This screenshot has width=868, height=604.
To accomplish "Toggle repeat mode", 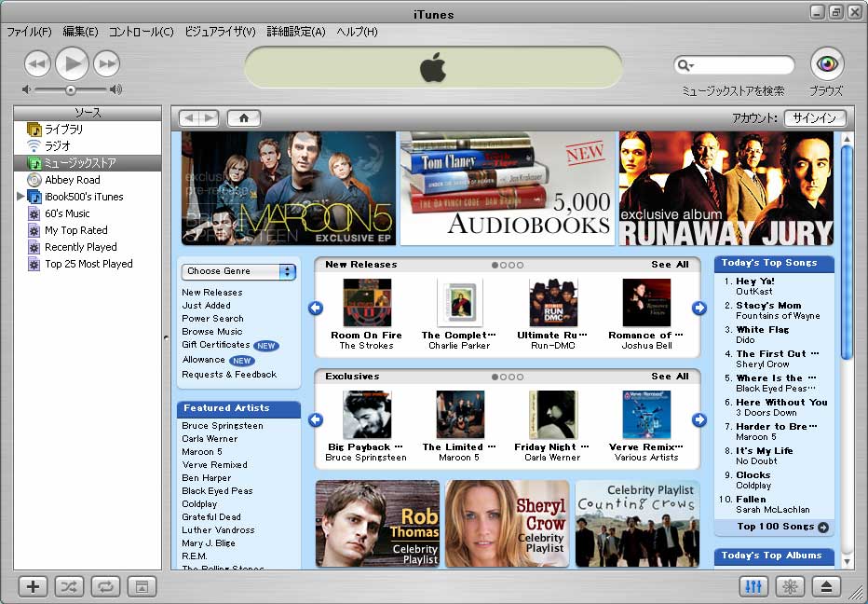I will coord(105,586).
